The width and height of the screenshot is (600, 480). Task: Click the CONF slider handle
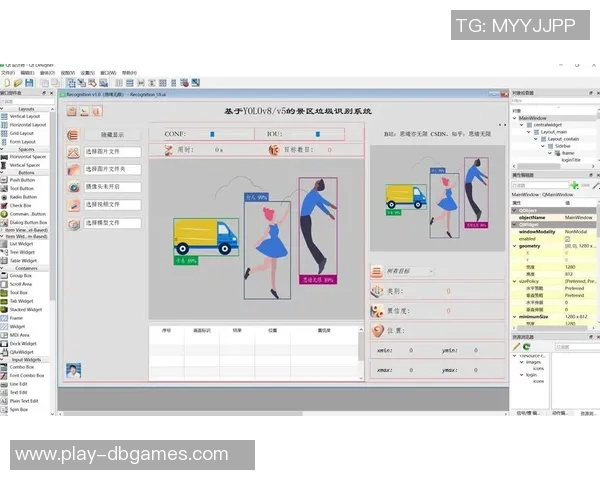click(212, 134)
